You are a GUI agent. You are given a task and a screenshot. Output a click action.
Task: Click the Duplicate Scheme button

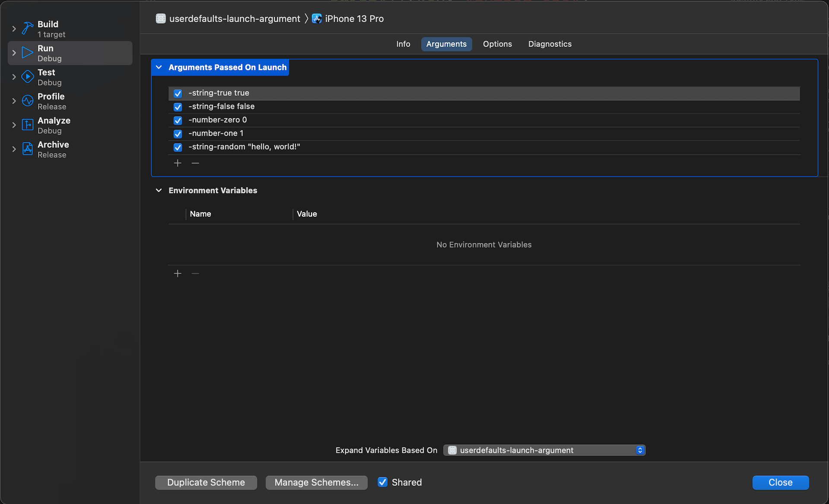click(x=206, y=482)
